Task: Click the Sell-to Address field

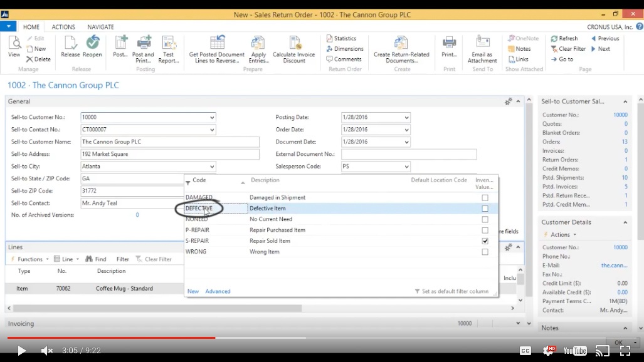Action: coord(170,154)
